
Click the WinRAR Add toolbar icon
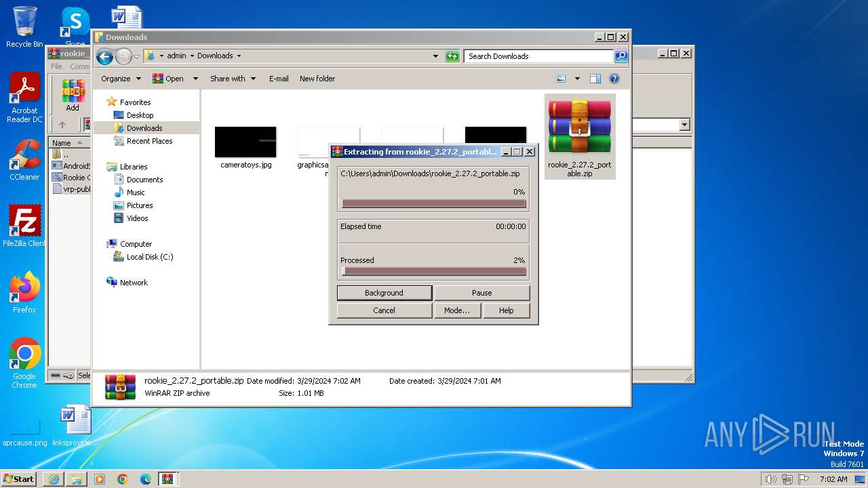pyautogui.click(x=73, y=96)
